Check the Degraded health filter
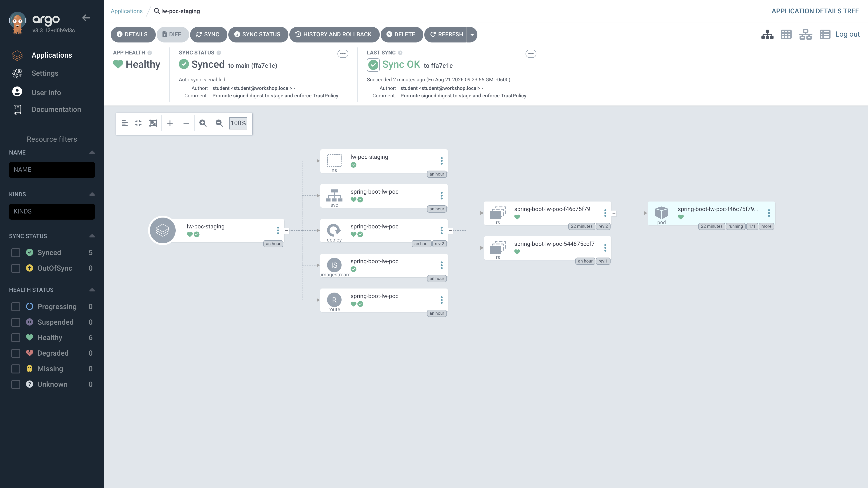The image size is (868, 488). point(16,353)
